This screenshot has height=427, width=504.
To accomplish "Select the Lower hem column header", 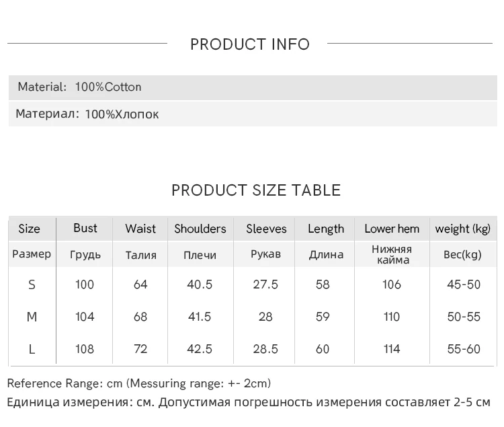I will coord(392,229).
